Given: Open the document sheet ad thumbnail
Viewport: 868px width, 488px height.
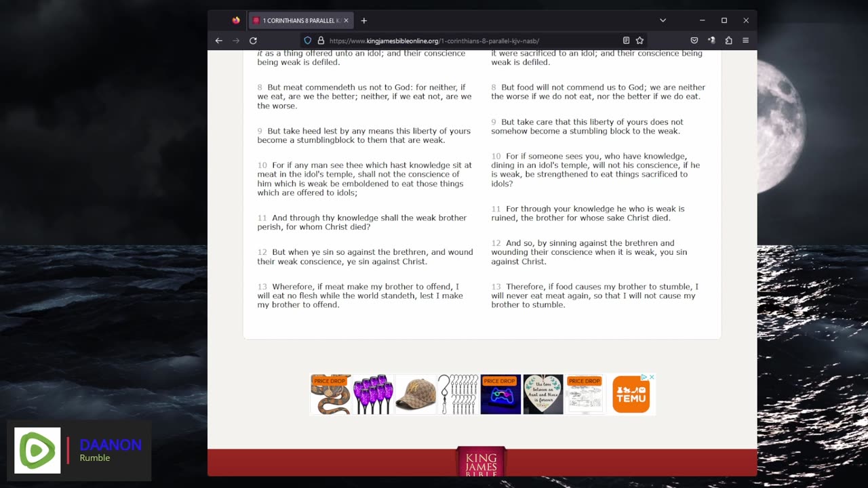Looking at the screenshot, I should 585,394.
